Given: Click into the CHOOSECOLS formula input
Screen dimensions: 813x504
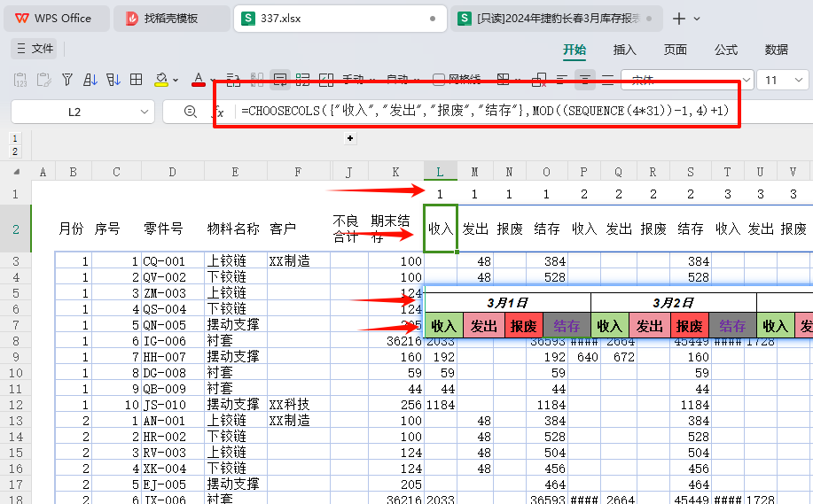Looking at the screenshot, I should pos(485,111).
